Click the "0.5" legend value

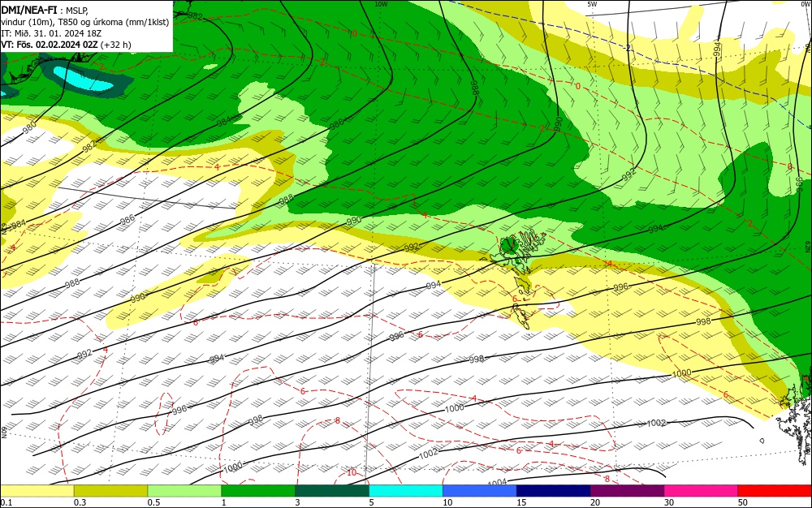153,502
